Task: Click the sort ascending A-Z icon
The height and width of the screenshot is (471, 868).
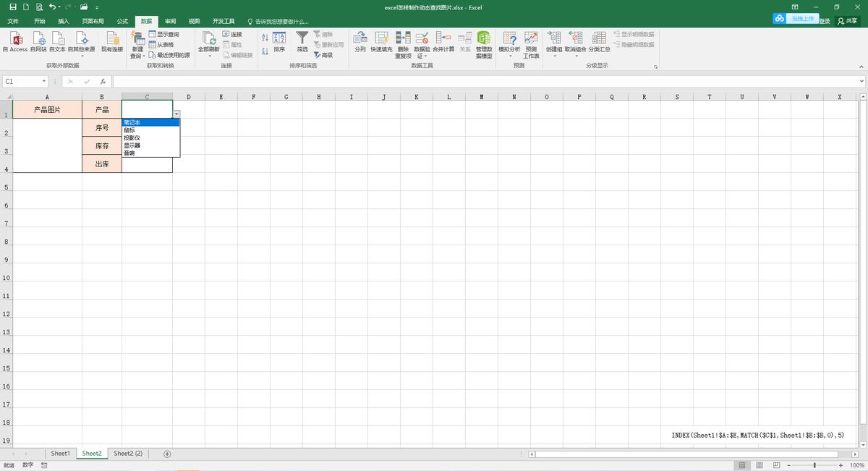Action: pyautogui.click(x=265, y=37)
